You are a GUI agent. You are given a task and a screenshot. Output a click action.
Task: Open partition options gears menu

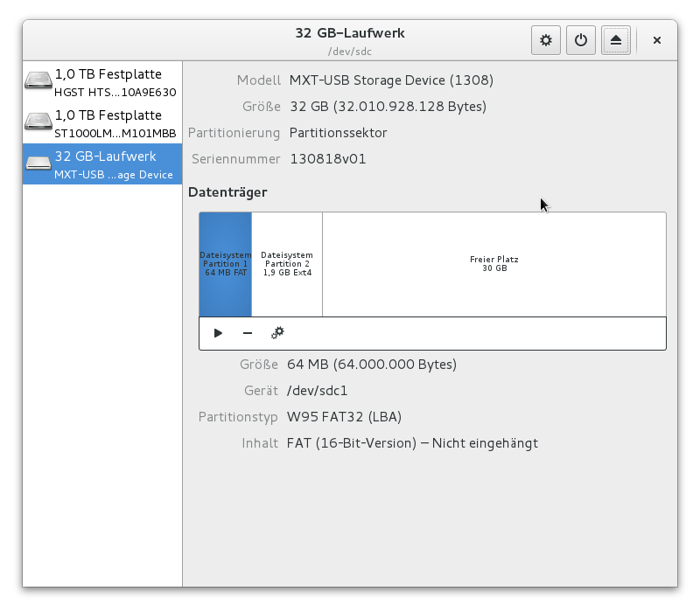click(277, 333)
